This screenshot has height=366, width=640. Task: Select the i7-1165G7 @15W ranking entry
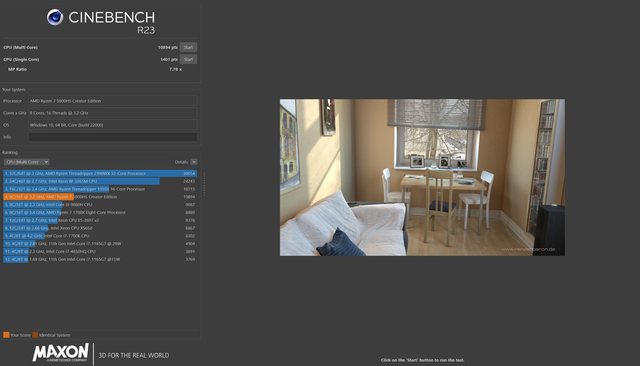click(100, 259)
